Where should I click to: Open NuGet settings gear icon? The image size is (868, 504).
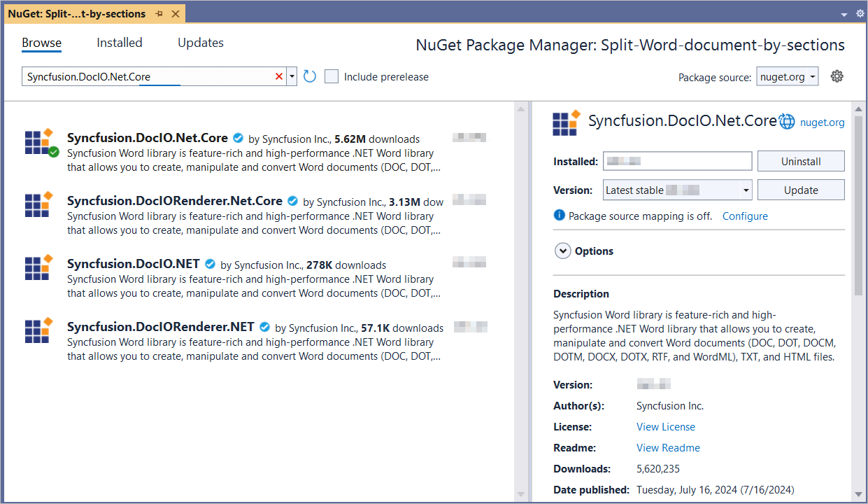point(837,76)
